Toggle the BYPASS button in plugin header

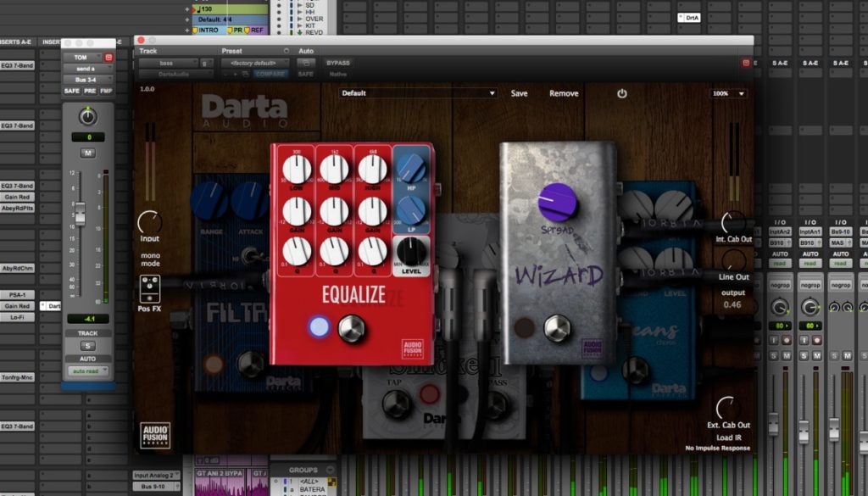[337, 63]
